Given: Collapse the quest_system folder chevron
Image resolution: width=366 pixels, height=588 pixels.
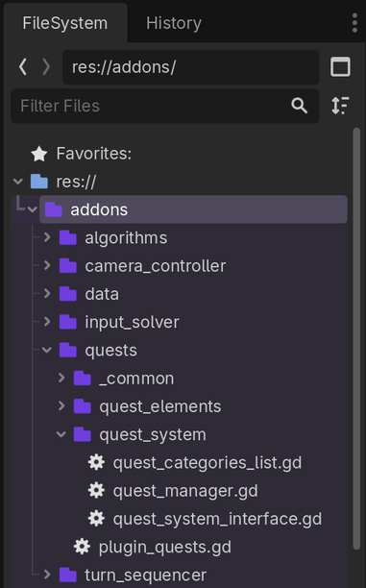Looking at the screenshot, I should pos(61,434).
